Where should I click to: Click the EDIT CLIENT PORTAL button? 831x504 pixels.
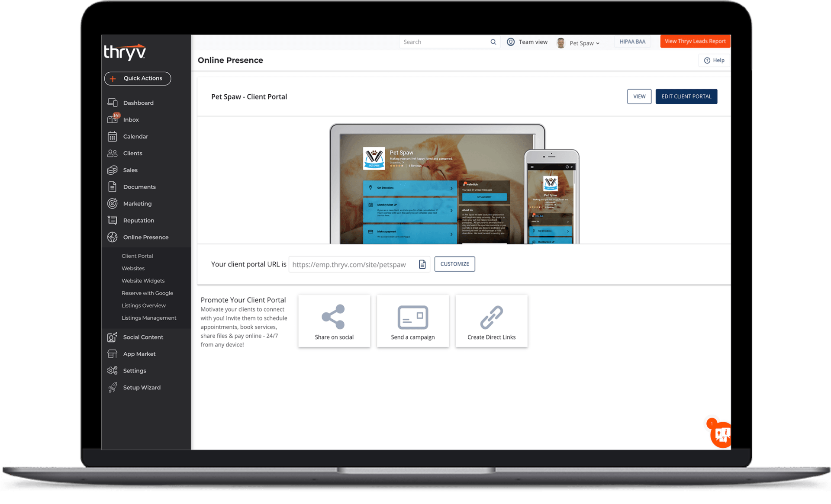[686, 96]
